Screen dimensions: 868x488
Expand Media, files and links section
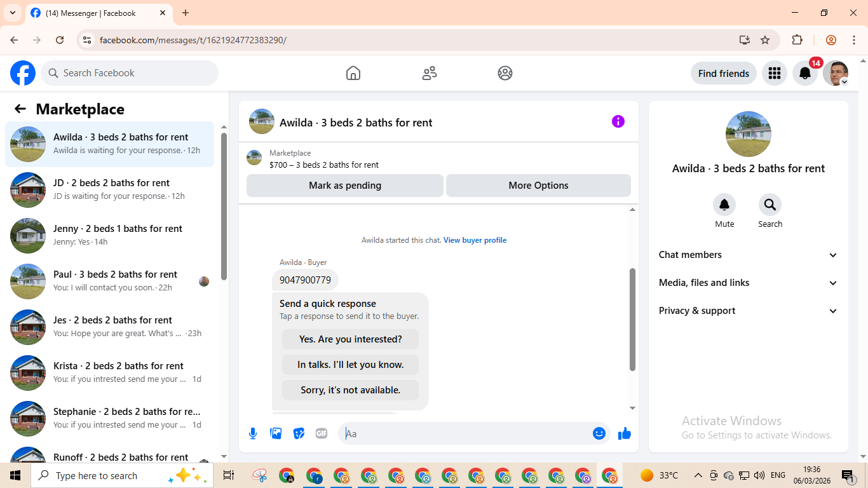pos(749,283)
